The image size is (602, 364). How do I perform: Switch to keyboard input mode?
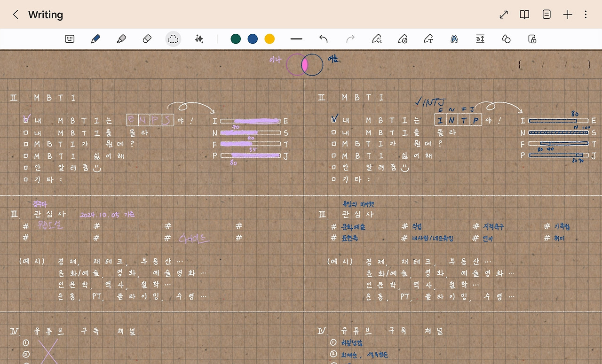pos(70,39)
